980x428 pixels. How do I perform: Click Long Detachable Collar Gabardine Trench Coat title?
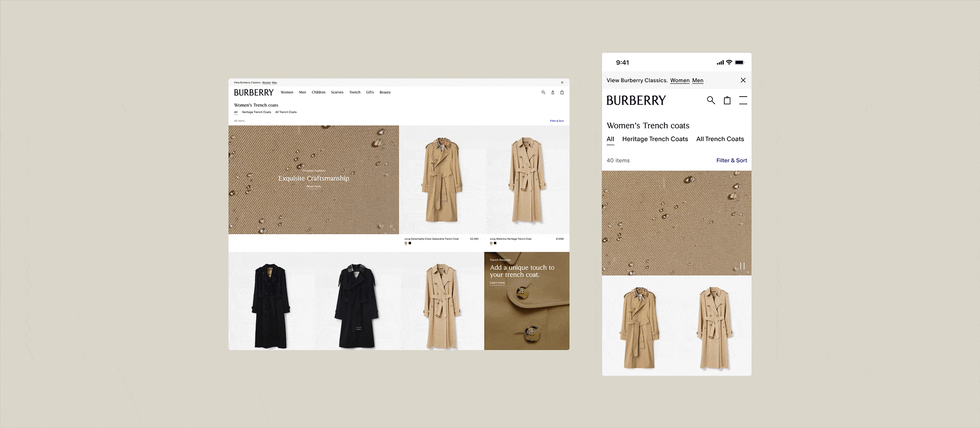432,239
